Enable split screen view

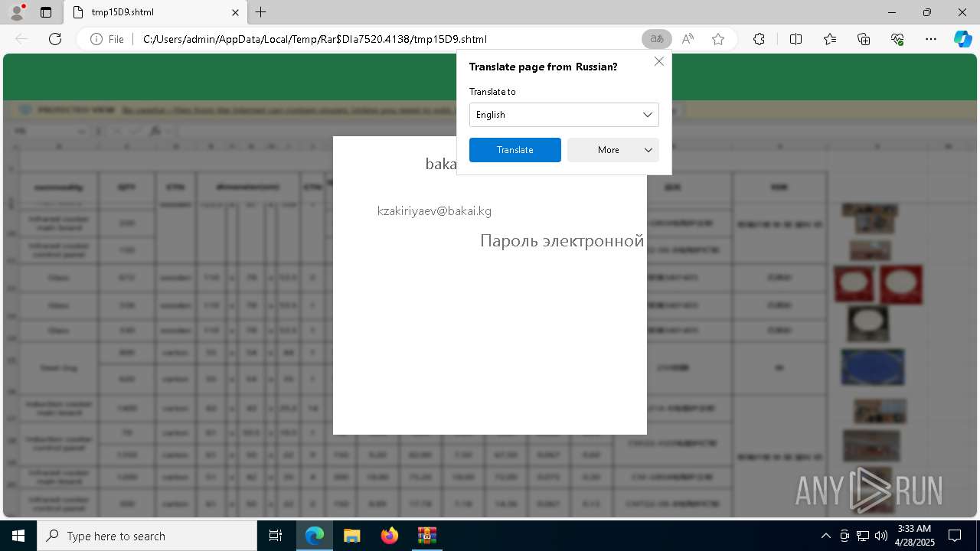pos(795,39)
